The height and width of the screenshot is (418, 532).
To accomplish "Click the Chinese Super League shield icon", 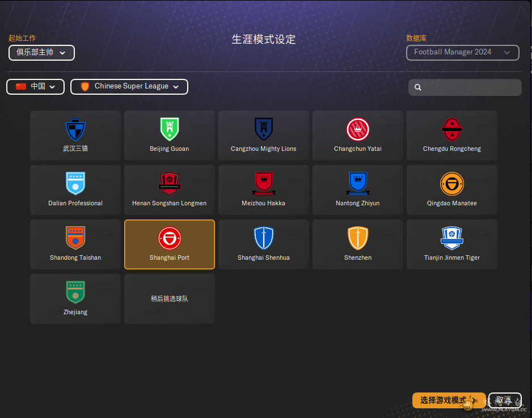I will pos(85,87).
